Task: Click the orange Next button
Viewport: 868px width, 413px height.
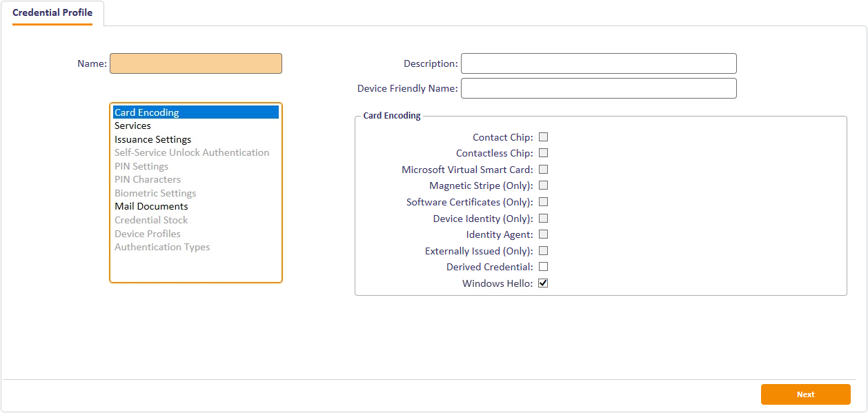Action: (805, 394)
